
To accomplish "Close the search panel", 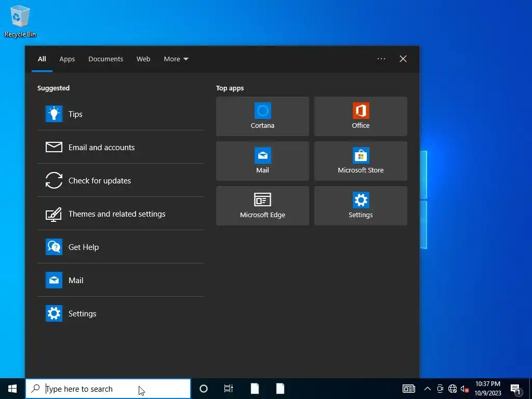I will pyautogui.click(x=403, y=59).
